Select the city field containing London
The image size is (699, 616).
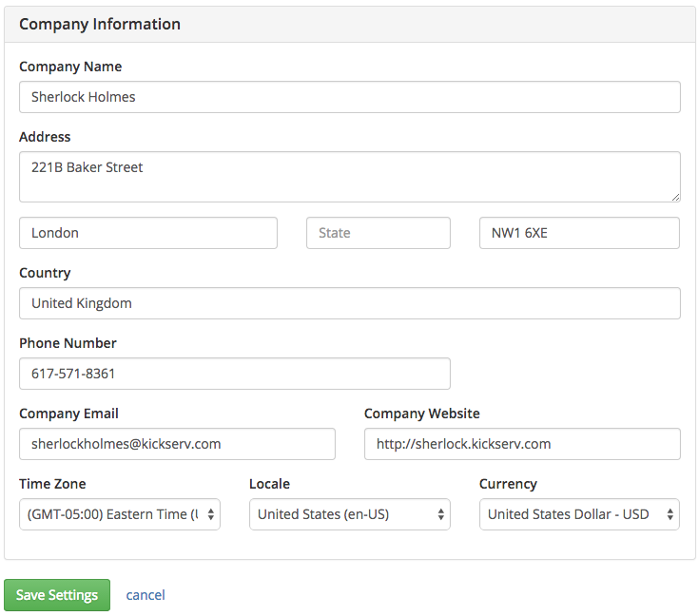148,233
